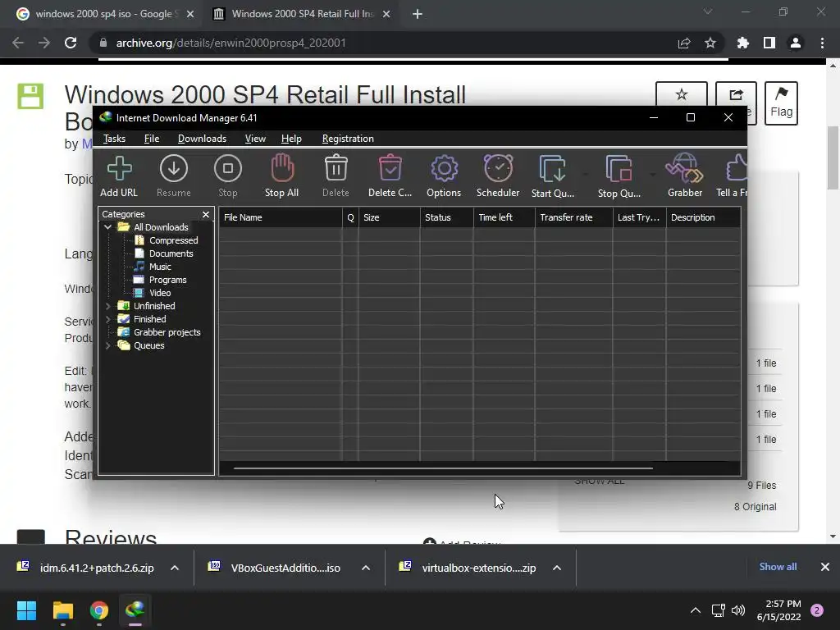
Task: Close the Windows 2000 SP4 Retail tab
Action: 386,14
